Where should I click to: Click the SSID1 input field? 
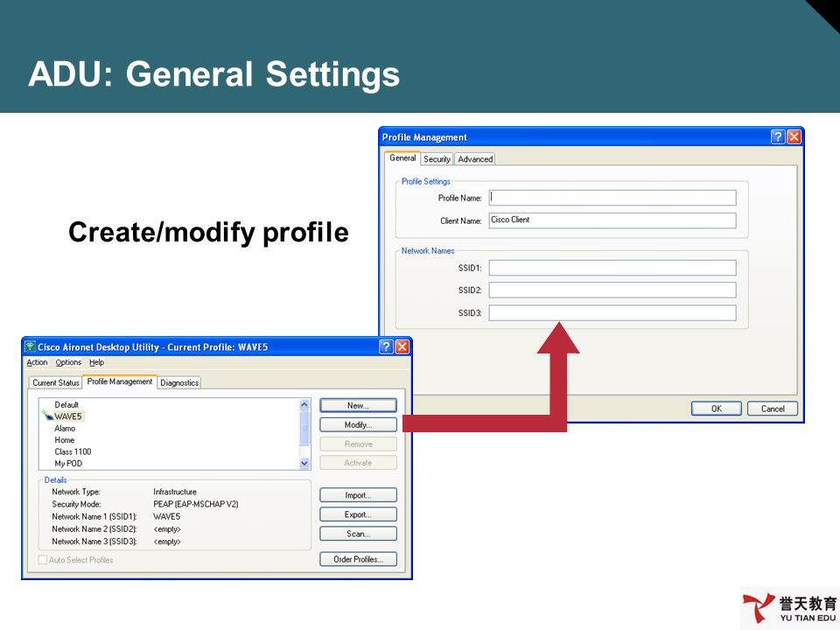[612, 268]
